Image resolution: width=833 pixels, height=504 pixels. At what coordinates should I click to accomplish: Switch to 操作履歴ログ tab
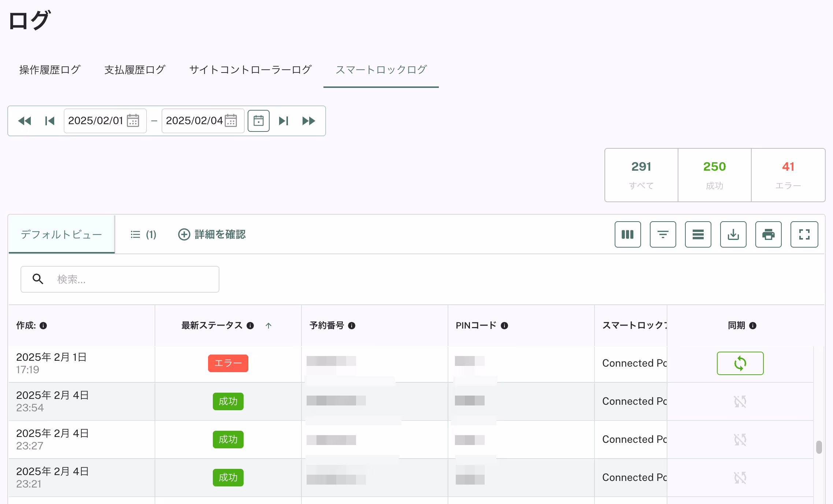pos(50,70)
